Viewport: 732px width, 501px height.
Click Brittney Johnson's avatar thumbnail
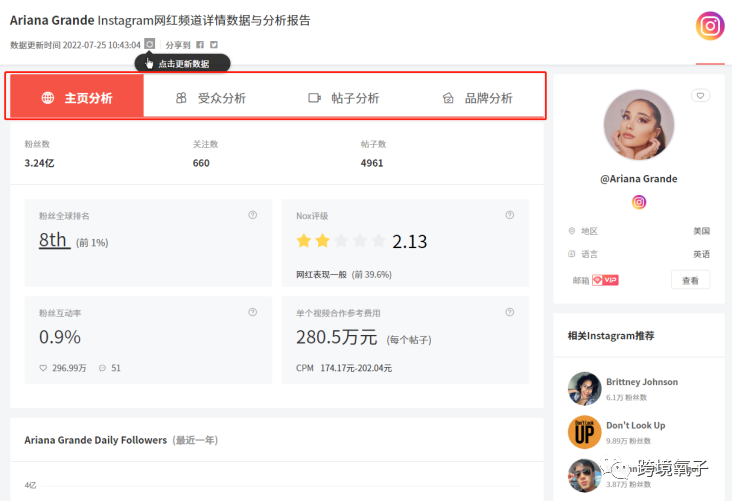pos(584,388)
